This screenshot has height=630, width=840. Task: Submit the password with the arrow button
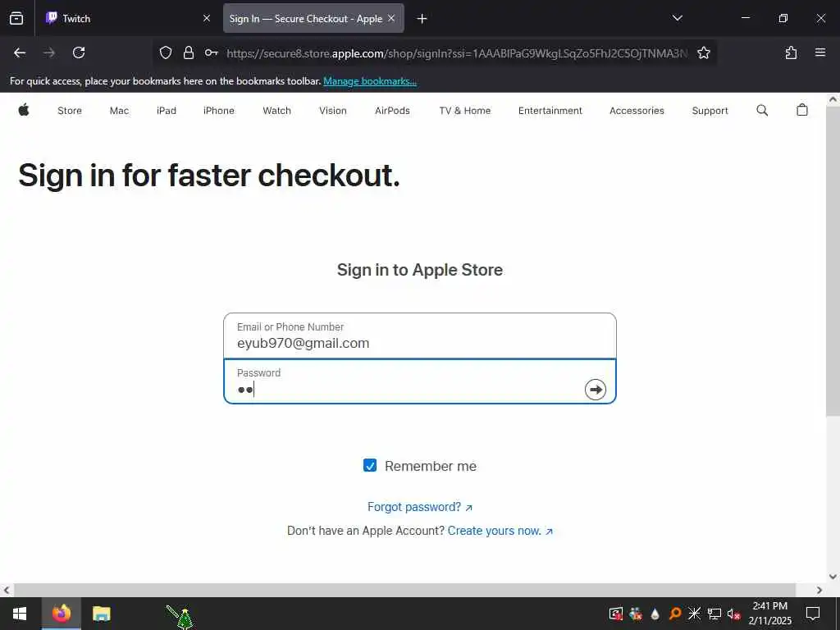[x=596, y=390]
